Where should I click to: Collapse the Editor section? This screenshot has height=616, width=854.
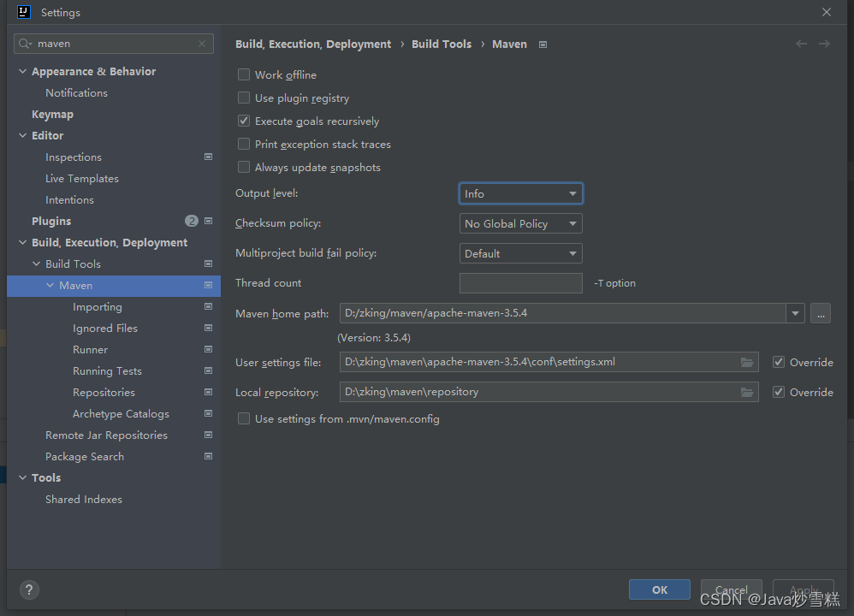pos(23,136)
